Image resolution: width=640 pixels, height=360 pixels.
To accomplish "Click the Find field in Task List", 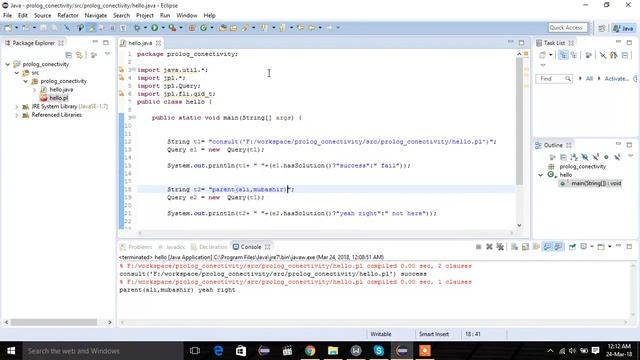I will tap(553, 78).
